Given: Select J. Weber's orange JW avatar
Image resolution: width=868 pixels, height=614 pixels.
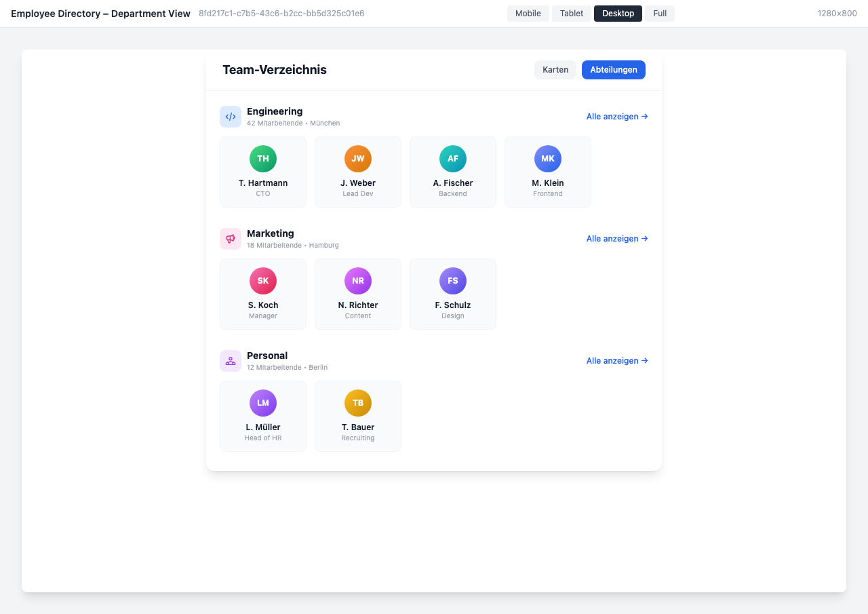Looking at the screenshot, I should tap(358, 158).
